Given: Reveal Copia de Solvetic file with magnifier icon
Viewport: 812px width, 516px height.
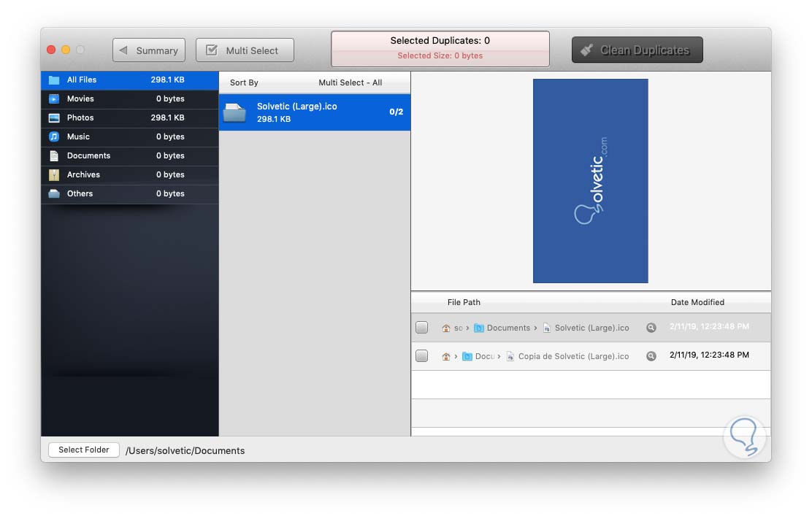Looking at the screenshot, I should tap(651, 356).
